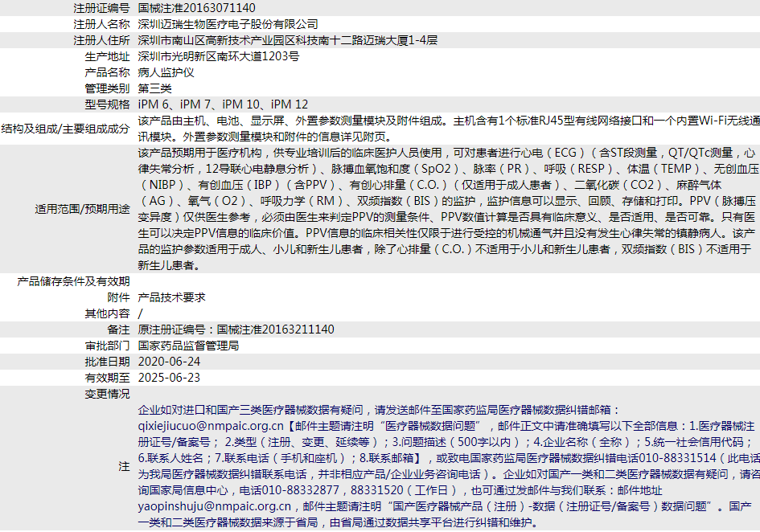The width and height of the screenshot is (760, 532).
Task: Select the model list starting iPM 6
Action: (x=223, y=104)
